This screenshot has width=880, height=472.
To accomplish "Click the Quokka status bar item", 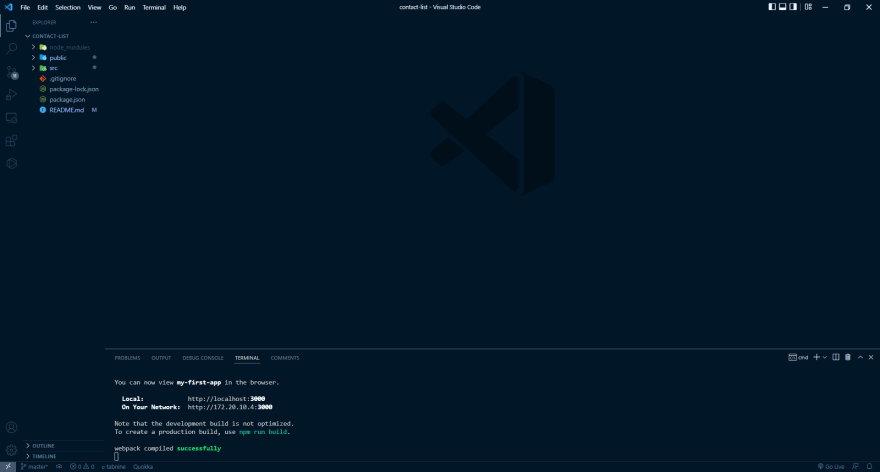I will 143,466.
